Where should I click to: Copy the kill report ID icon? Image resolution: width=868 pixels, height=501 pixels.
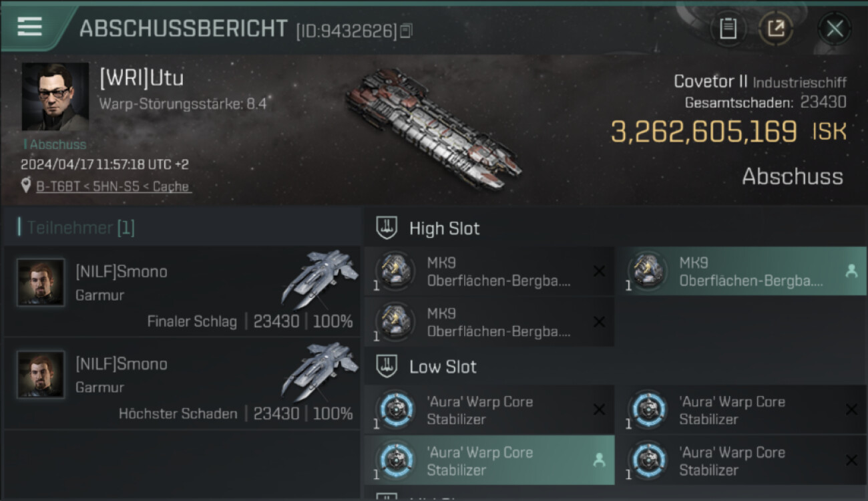406,31
